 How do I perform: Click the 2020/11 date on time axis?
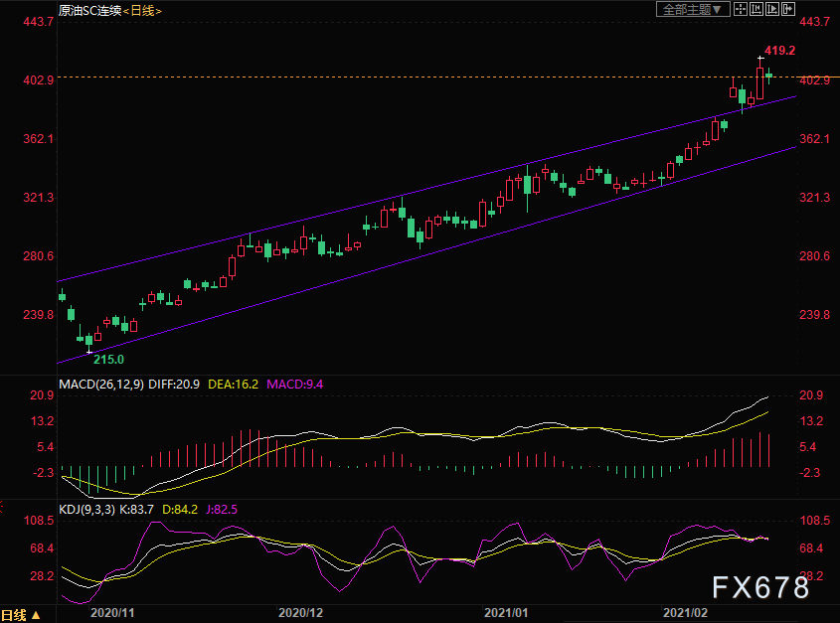(112, 614)
